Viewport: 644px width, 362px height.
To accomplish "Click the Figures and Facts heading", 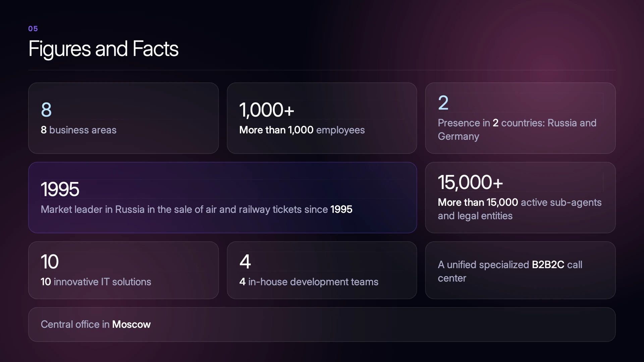I will pyautogui.click(x=103, y=49).
